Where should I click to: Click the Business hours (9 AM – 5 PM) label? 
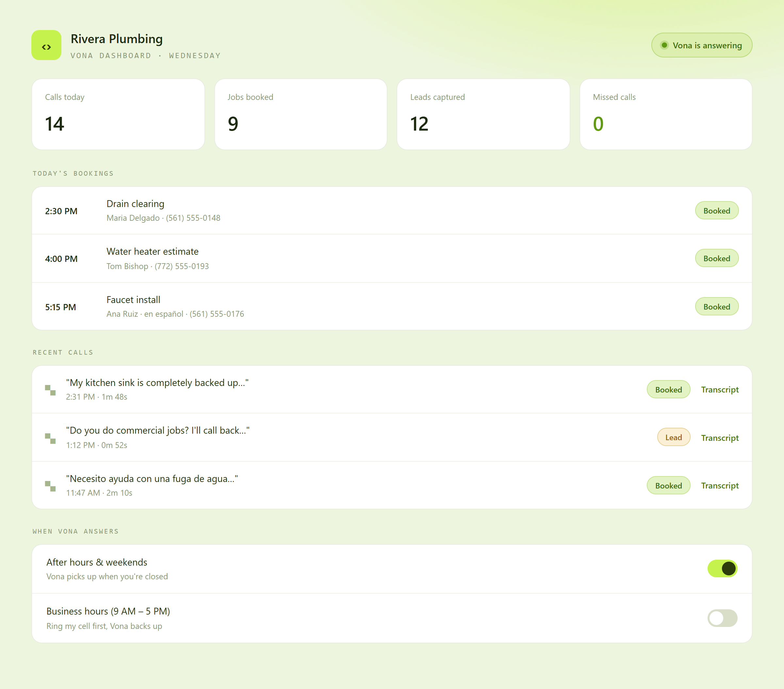[x=108, y=612]
